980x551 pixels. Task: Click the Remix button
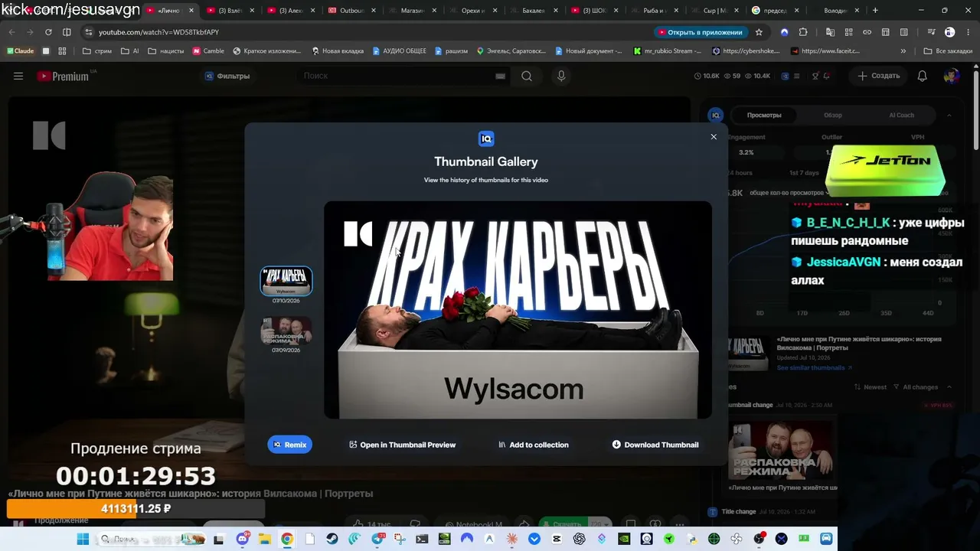tap(289, 445)
